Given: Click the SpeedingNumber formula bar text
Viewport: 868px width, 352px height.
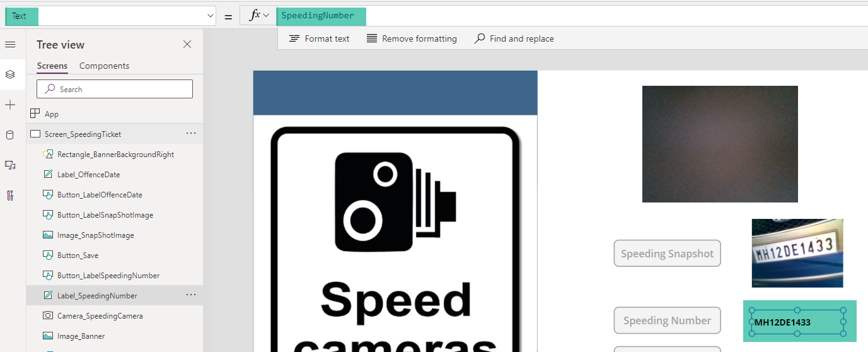Looking at the screenshot, I should pyautogui.click(x=318, y=16).
